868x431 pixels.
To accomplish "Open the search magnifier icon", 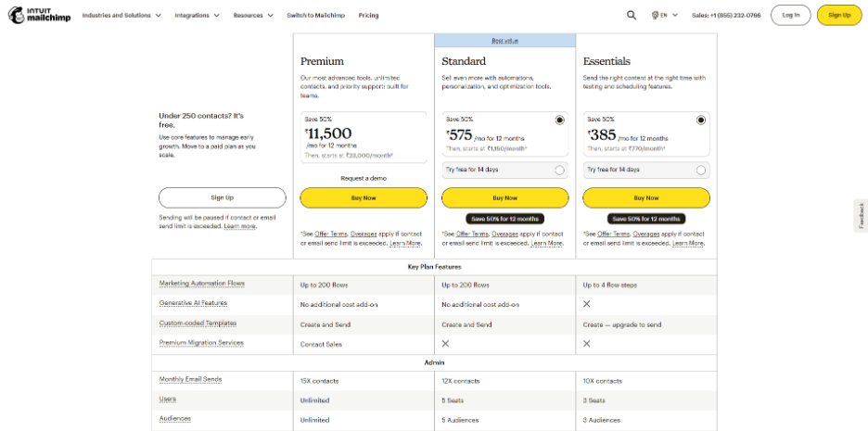I will 632,16.
